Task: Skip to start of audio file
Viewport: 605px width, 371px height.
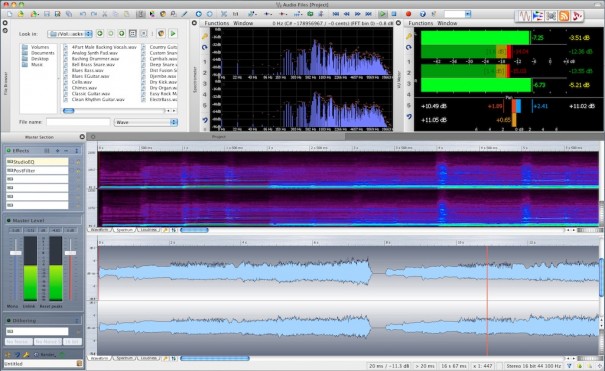Action: [336, 14]
